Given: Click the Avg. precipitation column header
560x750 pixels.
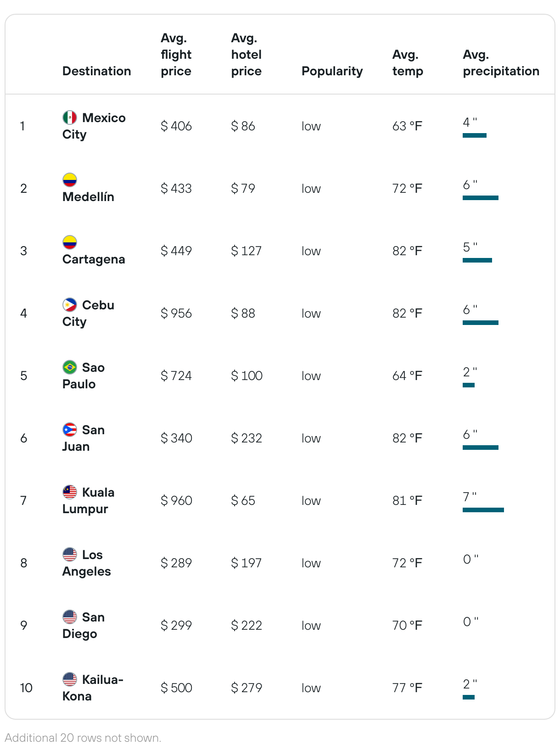Looking at the screenshot, I should [x=501, y=63].
